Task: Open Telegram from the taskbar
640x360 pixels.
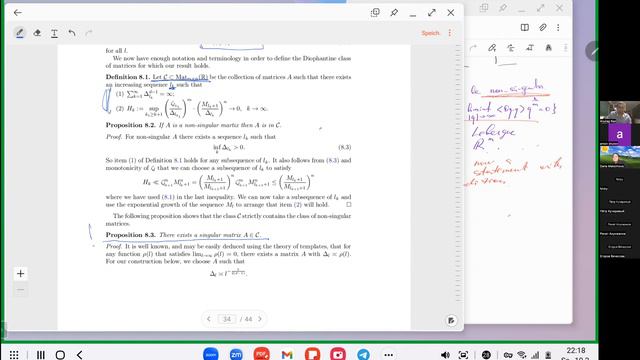Action: pyautogui.click(x=363, y=354)
